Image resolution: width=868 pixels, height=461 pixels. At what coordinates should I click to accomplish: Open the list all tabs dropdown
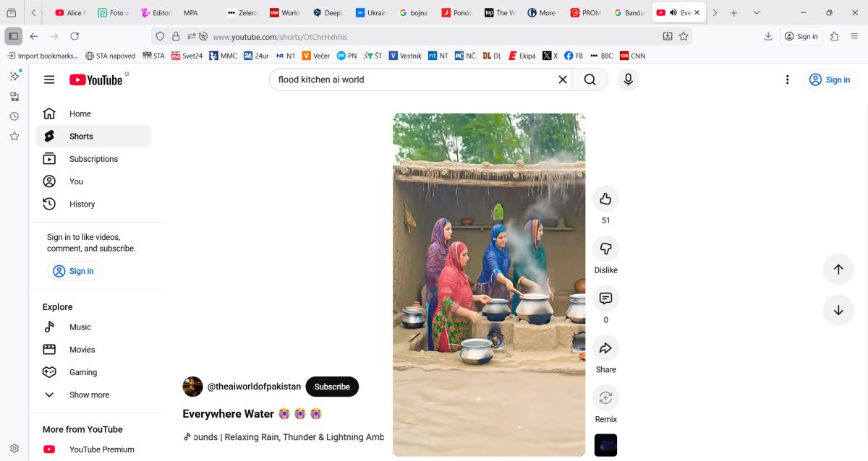coord(757,13)
